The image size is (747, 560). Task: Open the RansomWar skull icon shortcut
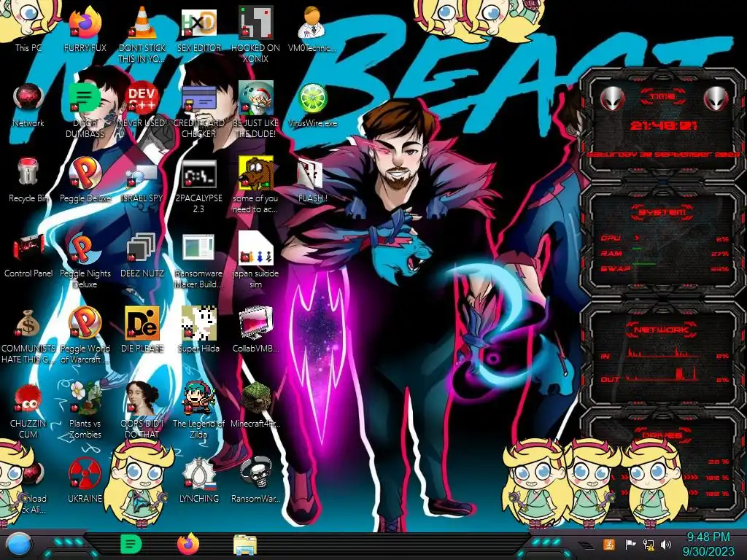click(x=255, y=481)
